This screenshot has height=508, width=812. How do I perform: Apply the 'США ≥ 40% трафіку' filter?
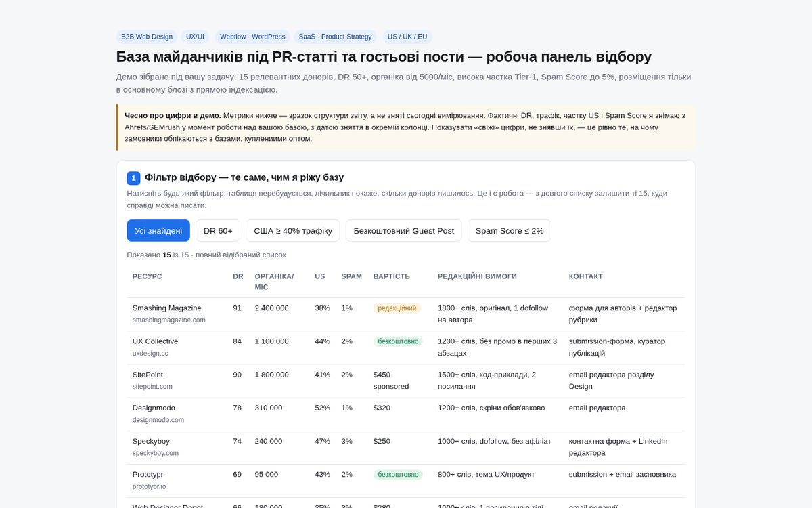coord(293,230)
